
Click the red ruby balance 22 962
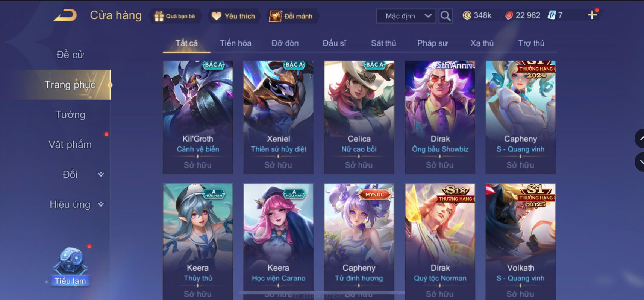523,15
